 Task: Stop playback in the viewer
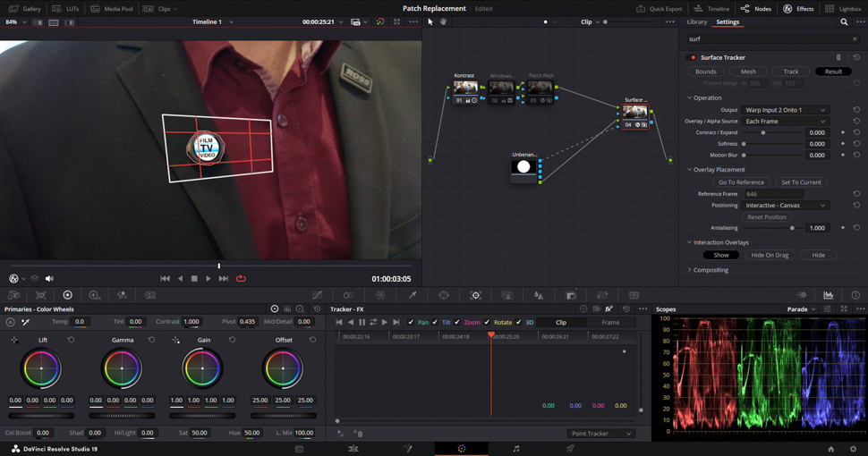[194, 279]
